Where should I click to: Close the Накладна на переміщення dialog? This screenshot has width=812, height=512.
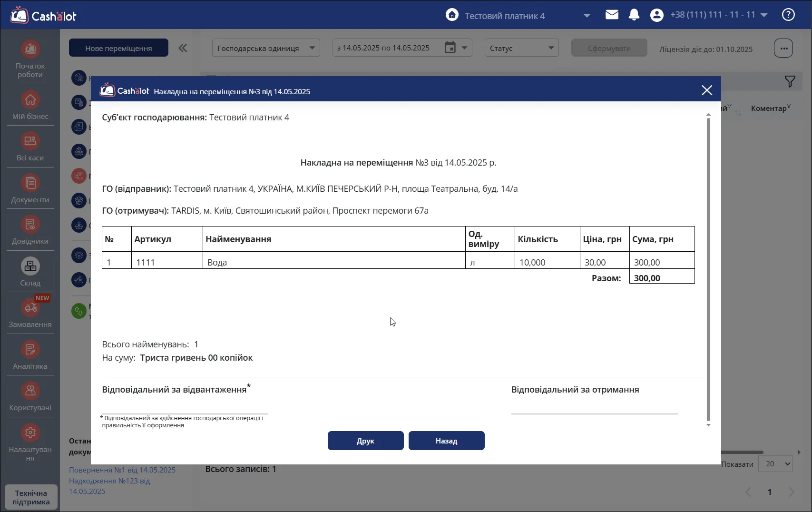[x=707, y=90]
